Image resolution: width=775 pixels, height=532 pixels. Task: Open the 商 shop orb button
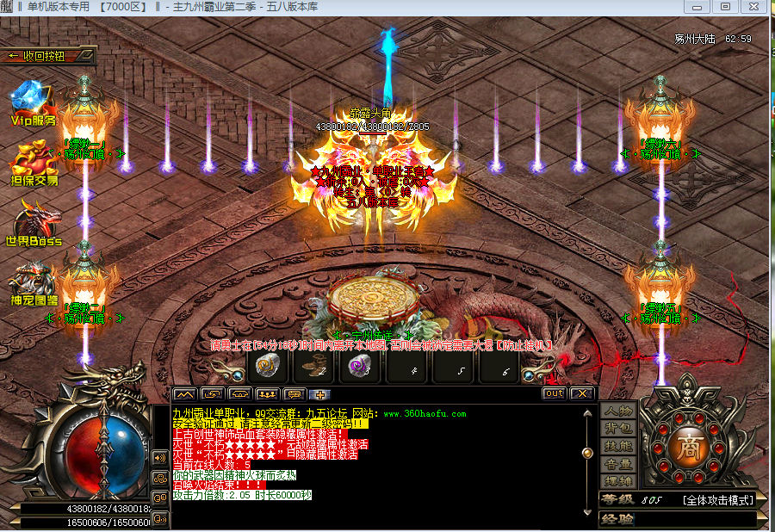(x=689, y=449)
